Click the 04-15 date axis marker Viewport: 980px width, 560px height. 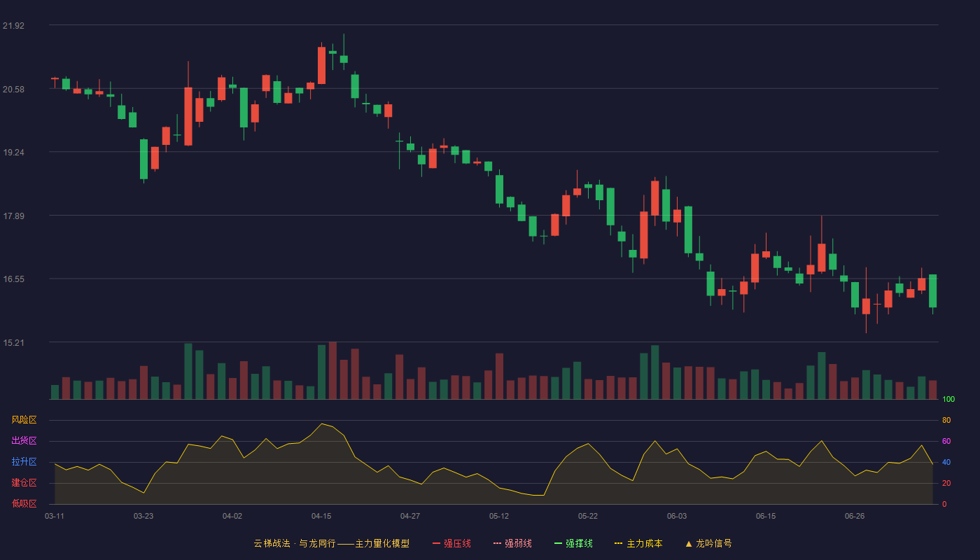click(x=321, y=516)
